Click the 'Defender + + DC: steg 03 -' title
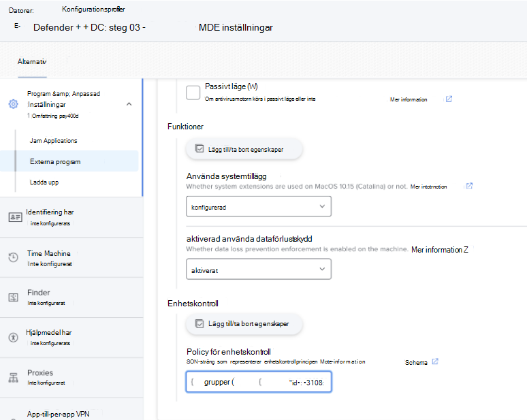This screenshot has width=527, height=420. point(89,27)
